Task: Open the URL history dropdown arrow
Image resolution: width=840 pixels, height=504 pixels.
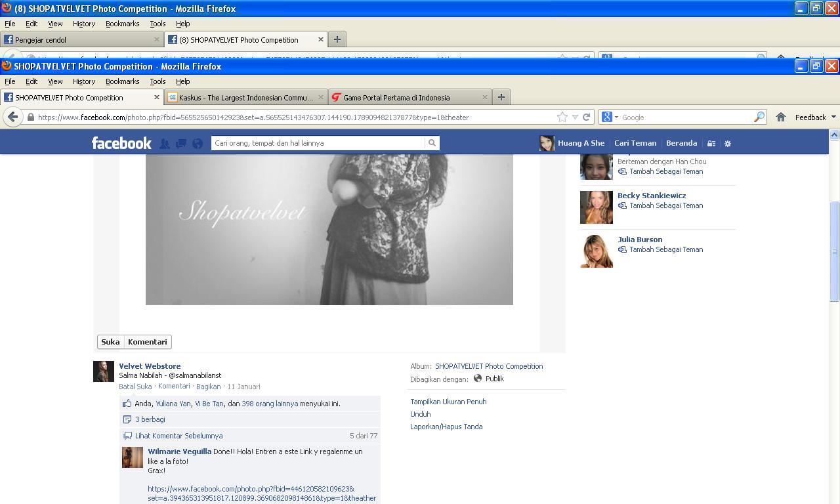Action: tap(575, 117)
